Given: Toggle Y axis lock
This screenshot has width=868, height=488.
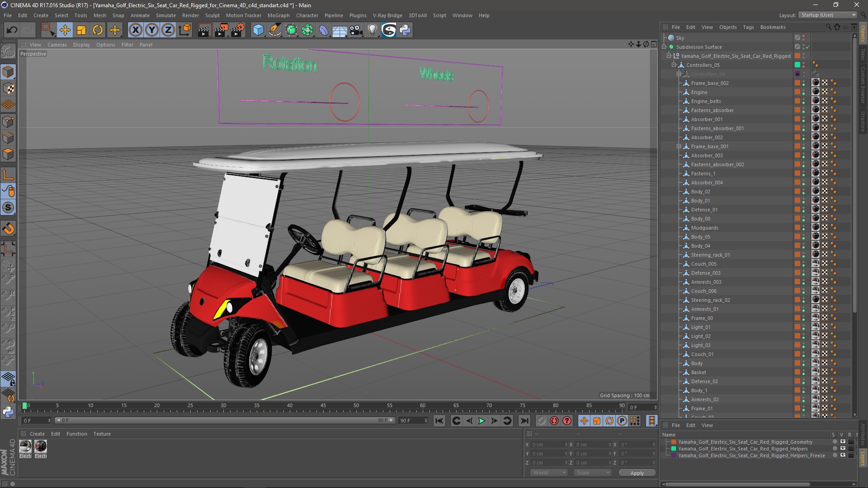Looking at the screenshot, I should [152, 30].
